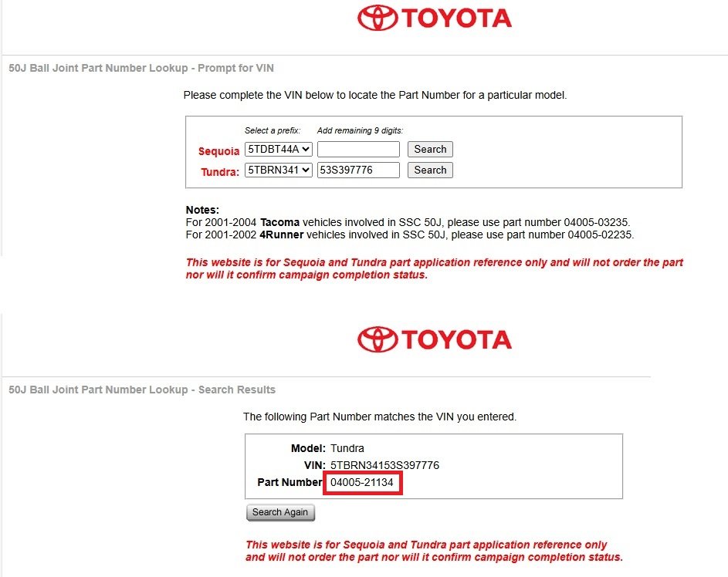Click the Search Again button
This screenshot has width=728, height=577.
280,512
